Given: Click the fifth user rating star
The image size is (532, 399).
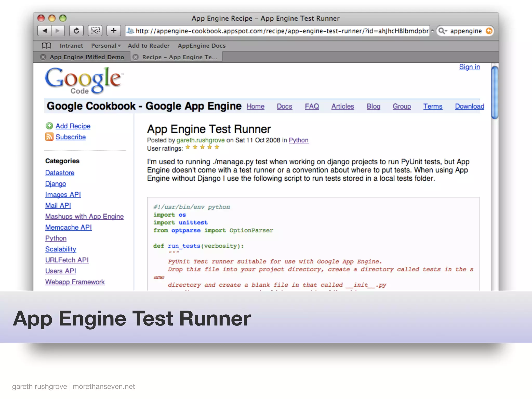Looking at the screenshot, I should point(217,147).
